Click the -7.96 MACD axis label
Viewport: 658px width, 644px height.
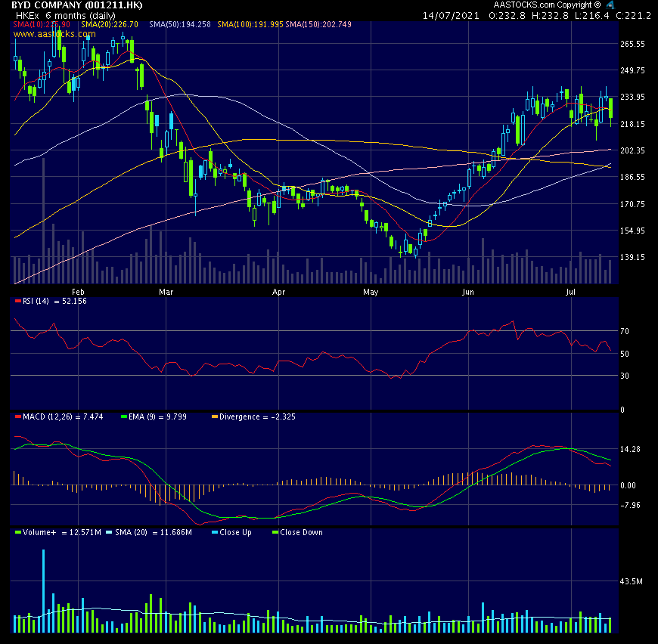pyautogui.click(x=630, y=505)
